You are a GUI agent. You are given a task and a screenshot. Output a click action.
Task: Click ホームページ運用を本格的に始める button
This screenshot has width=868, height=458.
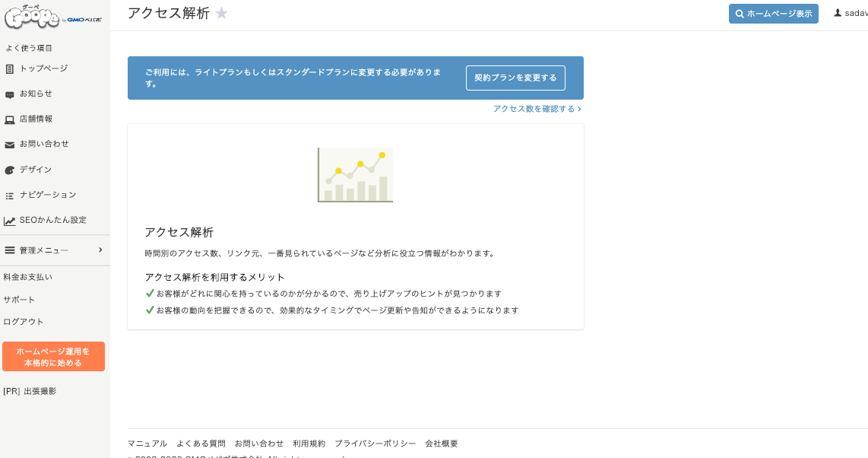54,357
